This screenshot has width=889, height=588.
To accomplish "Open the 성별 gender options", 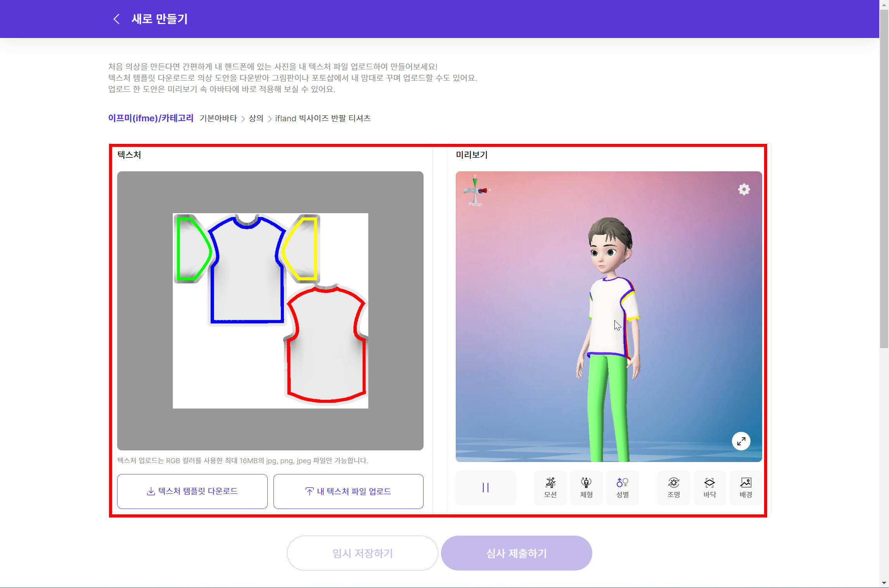I will click(622, 488).
